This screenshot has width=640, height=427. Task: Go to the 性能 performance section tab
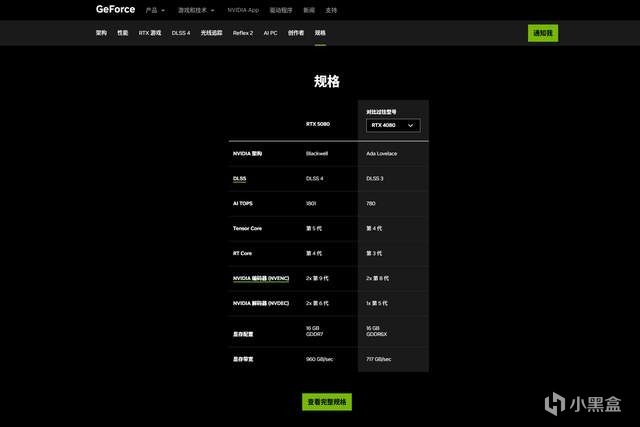point(122,33)
